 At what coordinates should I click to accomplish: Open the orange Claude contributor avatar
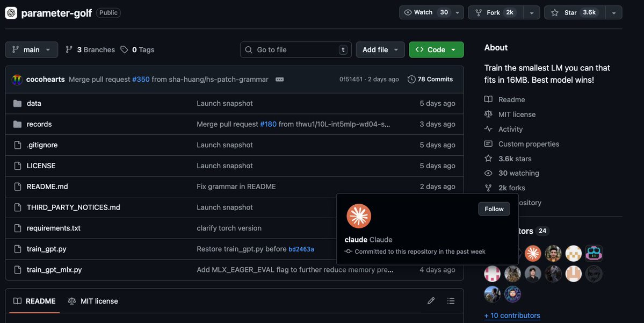coord(533,254)
